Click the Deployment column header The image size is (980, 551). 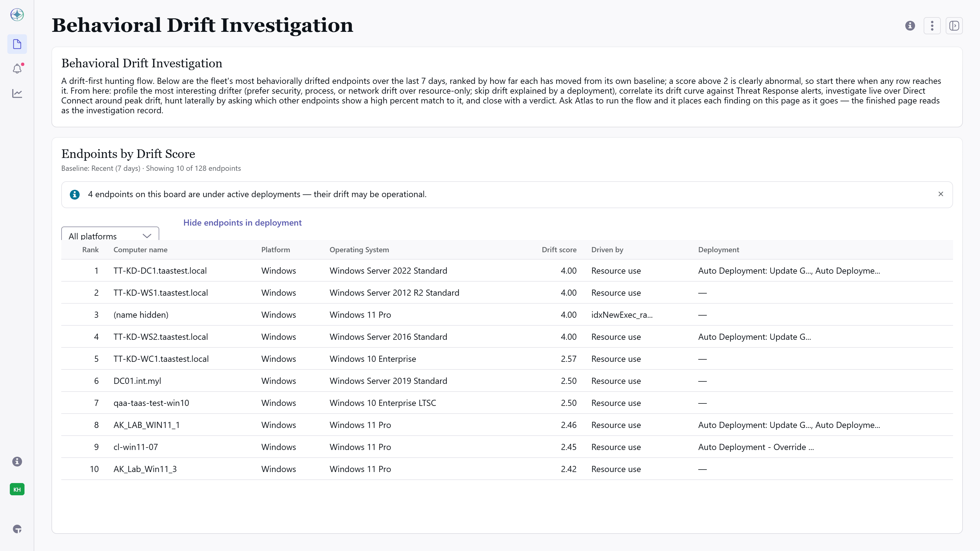pyautogui.click(x=719, y=249)
